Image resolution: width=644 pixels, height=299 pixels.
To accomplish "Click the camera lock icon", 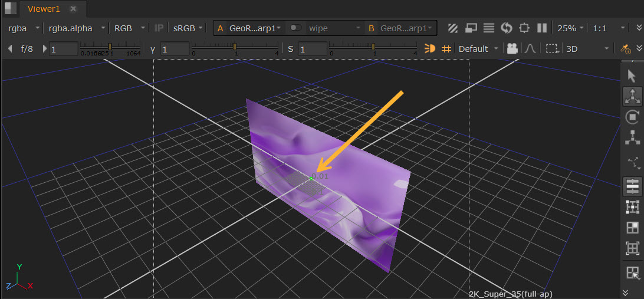I will tap(512, 49).
